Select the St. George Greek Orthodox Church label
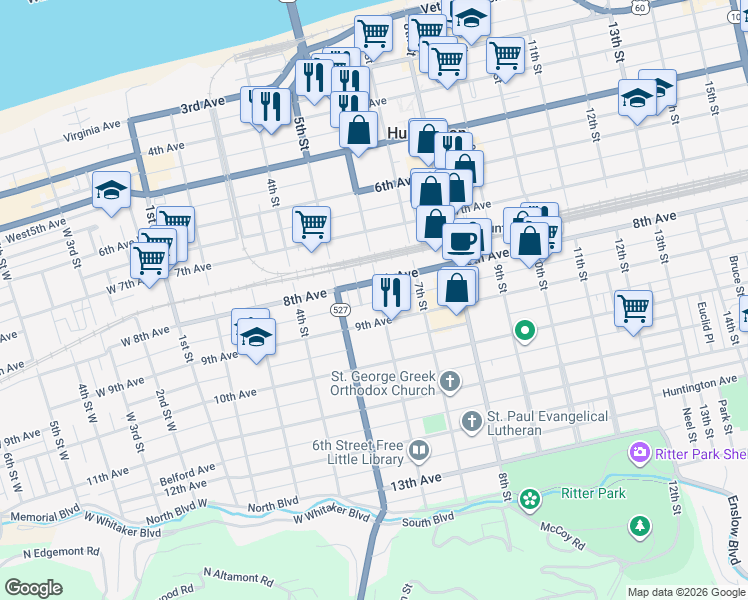748x600 pixels. (x=383, y=383)
